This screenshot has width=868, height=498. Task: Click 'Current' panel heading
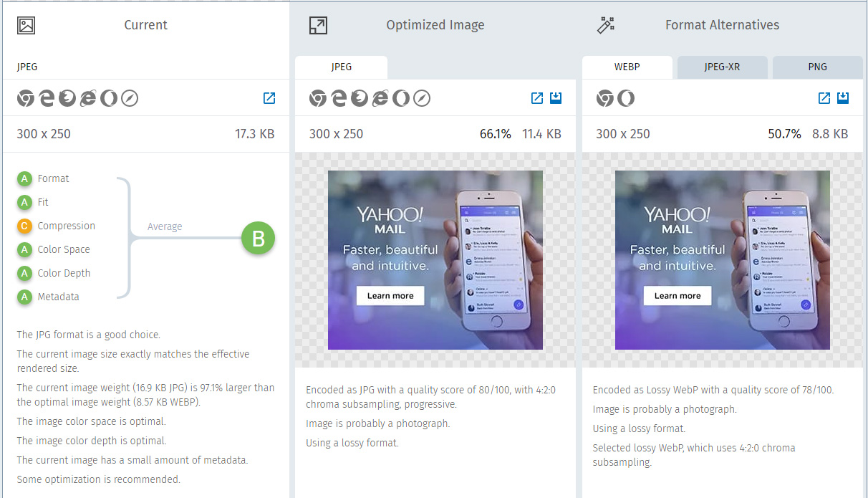click(146, 25)
